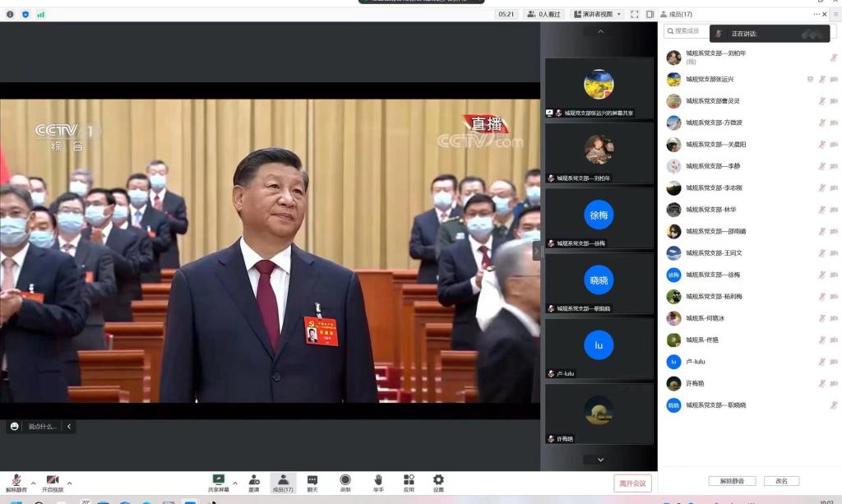Start recording with 录制 icon

tap(345, 480)
